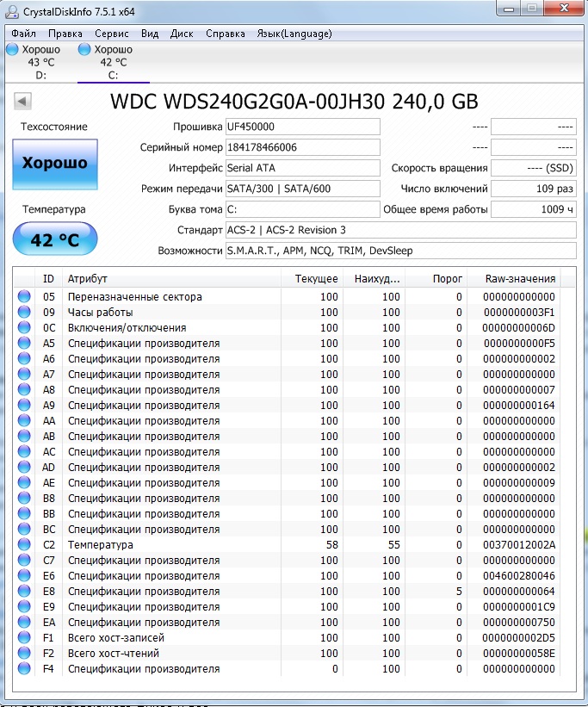
Task: Click status icon of attribute 09
Action: click(24, 312)
